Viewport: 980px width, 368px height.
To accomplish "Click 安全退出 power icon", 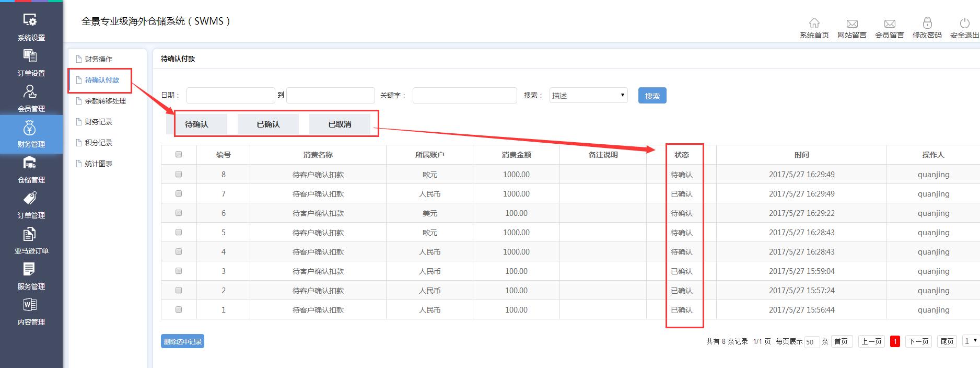I will point(964,24).
